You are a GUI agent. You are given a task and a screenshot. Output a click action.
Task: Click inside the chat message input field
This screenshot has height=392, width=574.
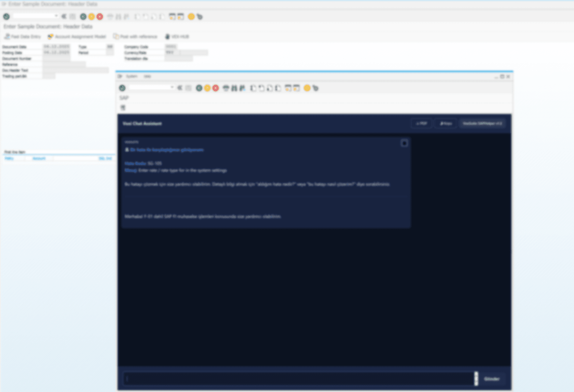click(x=299, y=379)
